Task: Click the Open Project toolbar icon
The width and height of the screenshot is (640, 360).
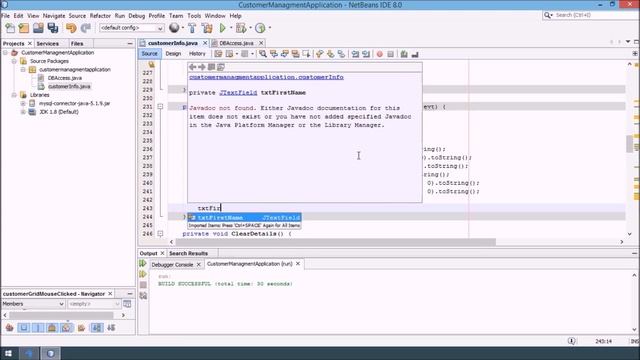Action: [x=38, y=28]
